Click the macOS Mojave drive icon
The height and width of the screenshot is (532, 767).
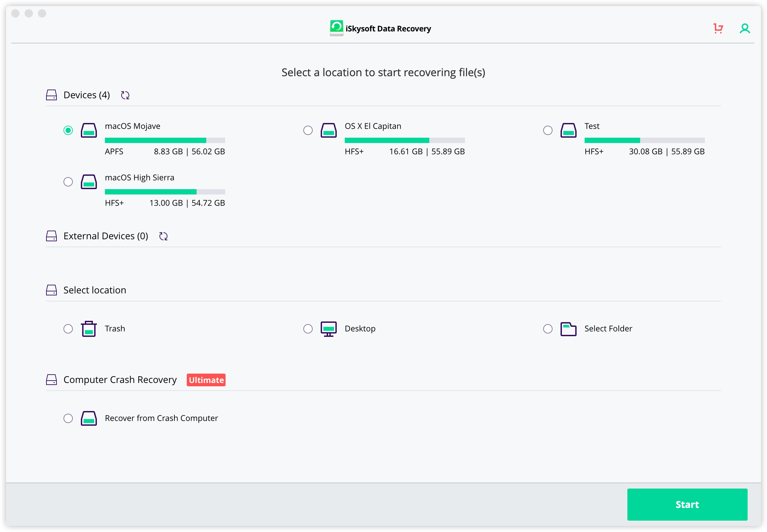pyautogui.click(x=89, y=130)
